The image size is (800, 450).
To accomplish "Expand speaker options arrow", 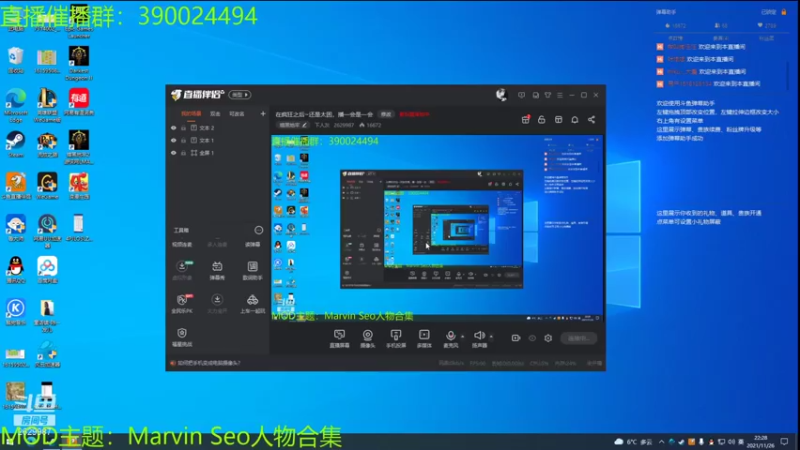I will point(491,337).
